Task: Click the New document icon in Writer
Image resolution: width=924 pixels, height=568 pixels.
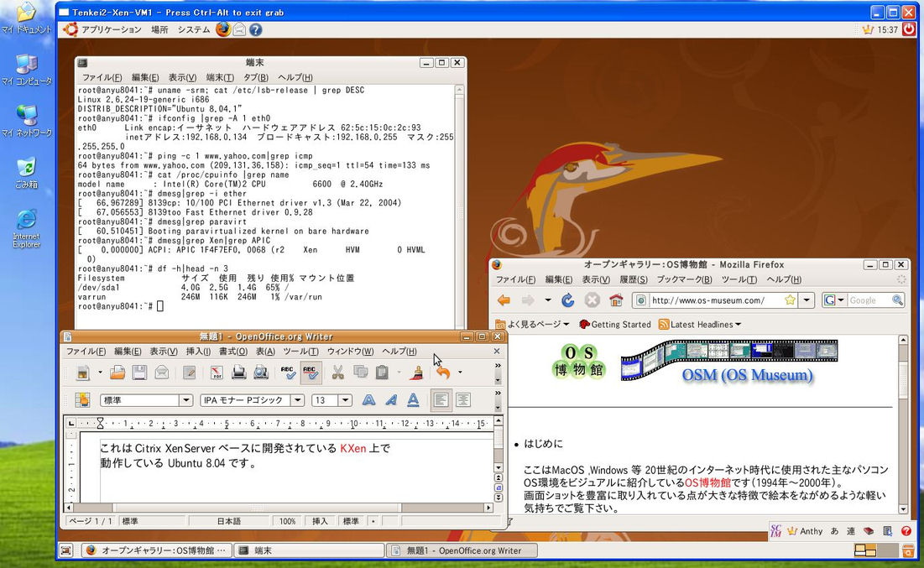Action: (x=83, y=373)
